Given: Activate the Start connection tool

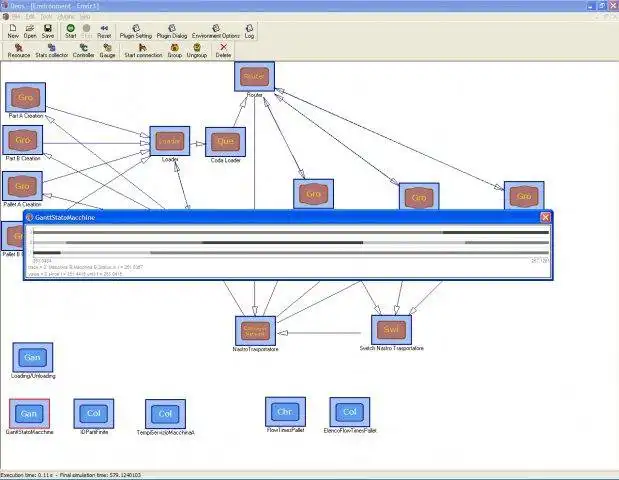Looking at the screenshot, I should pos(143,51).
